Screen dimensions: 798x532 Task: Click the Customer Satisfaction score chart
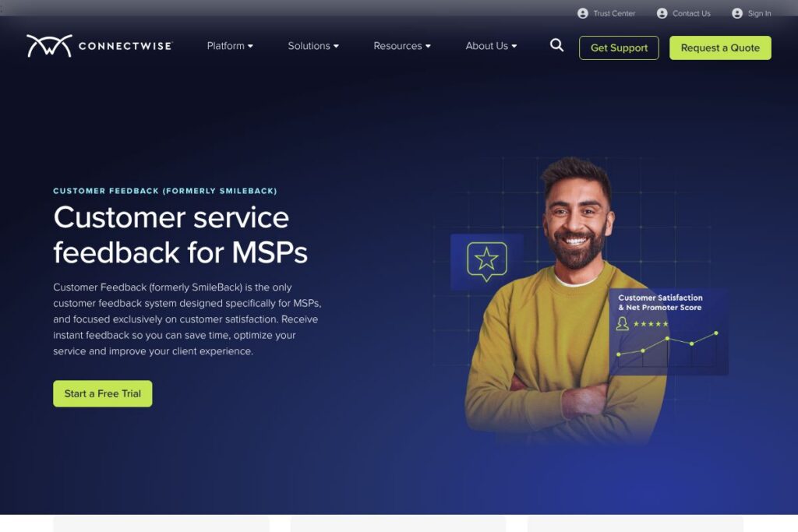(x=668, y=332)
